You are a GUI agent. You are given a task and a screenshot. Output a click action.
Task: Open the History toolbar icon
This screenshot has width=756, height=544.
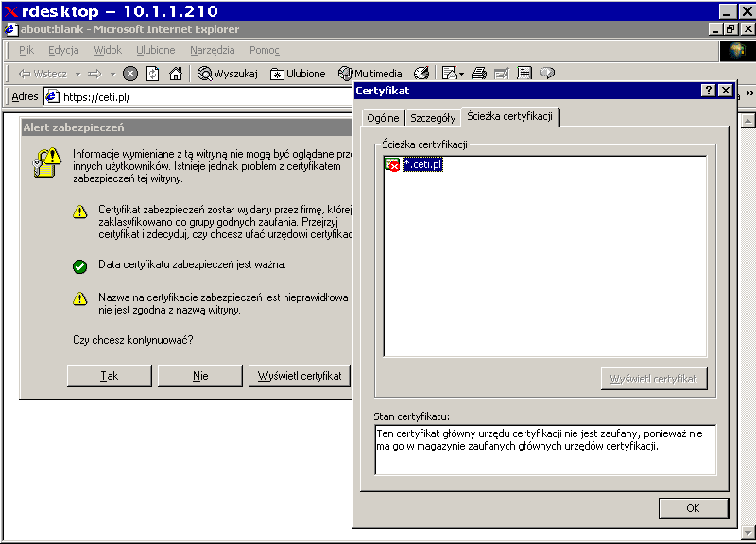pos(421,74)
